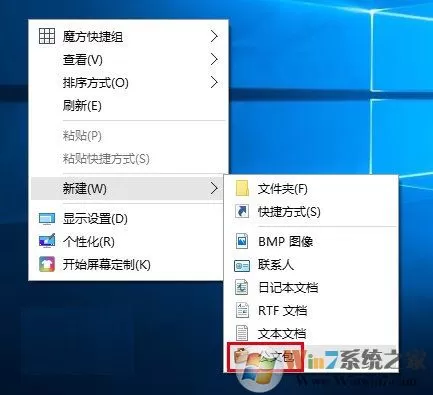Create a new RTF 文档
Image resolution: width=433 pixels, height=395 pixels.
click(x=311, y=310)
